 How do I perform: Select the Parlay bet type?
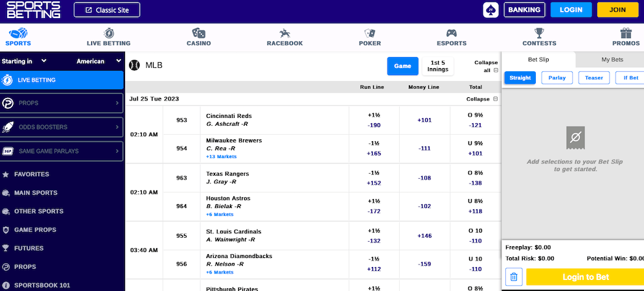point(557,78)
